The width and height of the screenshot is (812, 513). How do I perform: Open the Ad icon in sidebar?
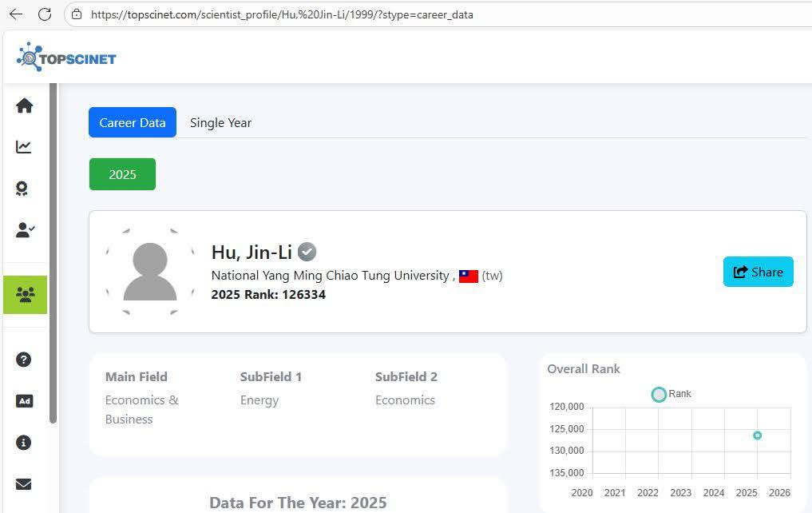[x=24, y=401]
